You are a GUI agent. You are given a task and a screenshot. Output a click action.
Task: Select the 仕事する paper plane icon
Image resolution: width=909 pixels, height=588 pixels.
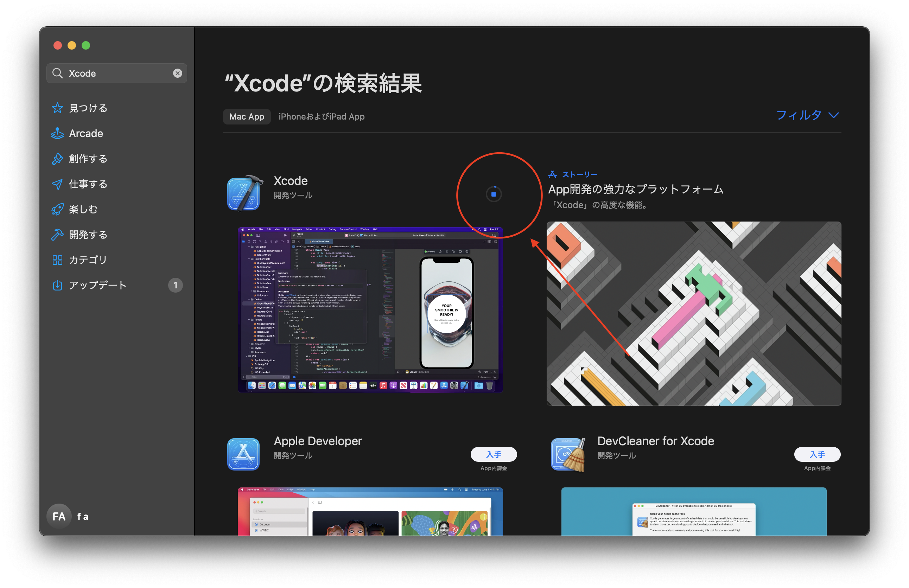point(57,184)
